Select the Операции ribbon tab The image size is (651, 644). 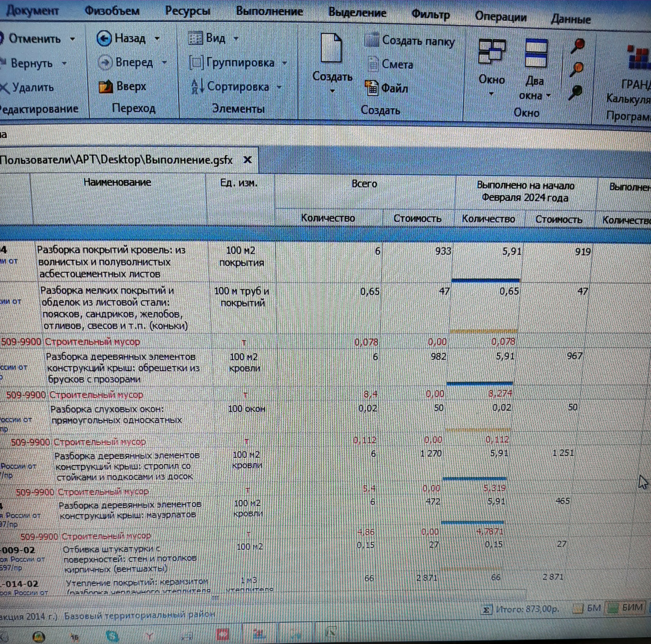pyautogui.click(x=501, y=17)
